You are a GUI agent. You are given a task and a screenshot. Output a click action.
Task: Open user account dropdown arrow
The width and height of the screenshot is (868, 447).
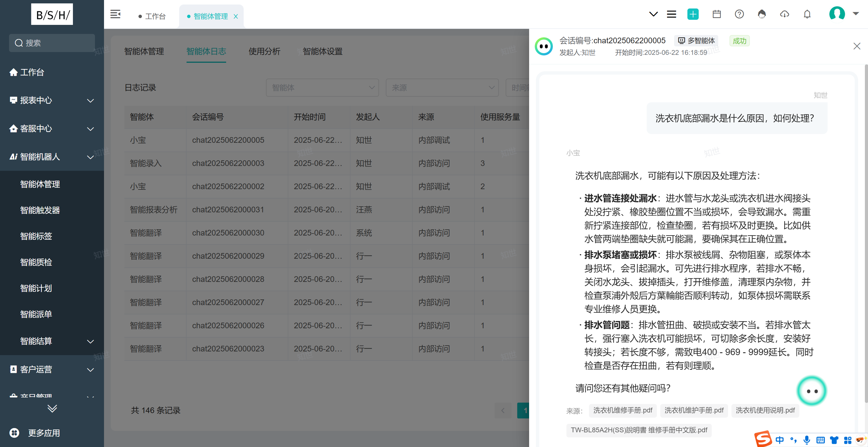coord(856,14)
